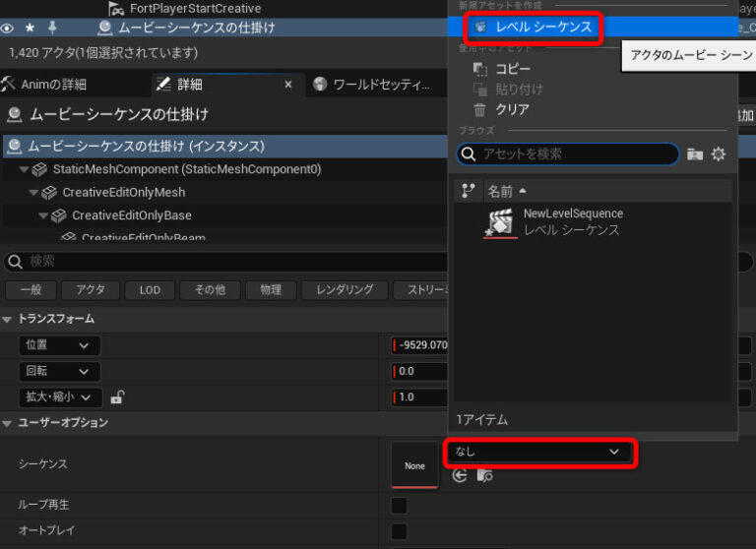The height and width of the screenshot is (549, 756).
Task: Enable the Autoplay checkbox
Action: click(399, 531)
